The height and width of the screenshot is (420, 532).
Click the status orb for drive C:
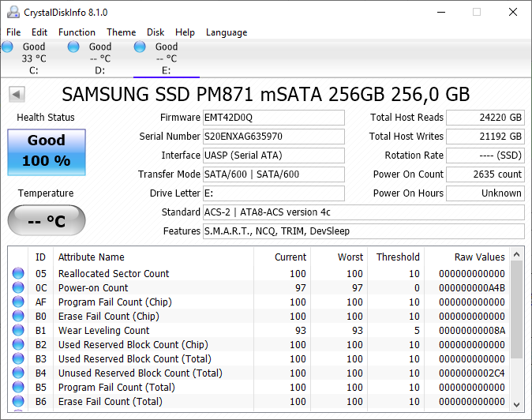coord(7,47)
